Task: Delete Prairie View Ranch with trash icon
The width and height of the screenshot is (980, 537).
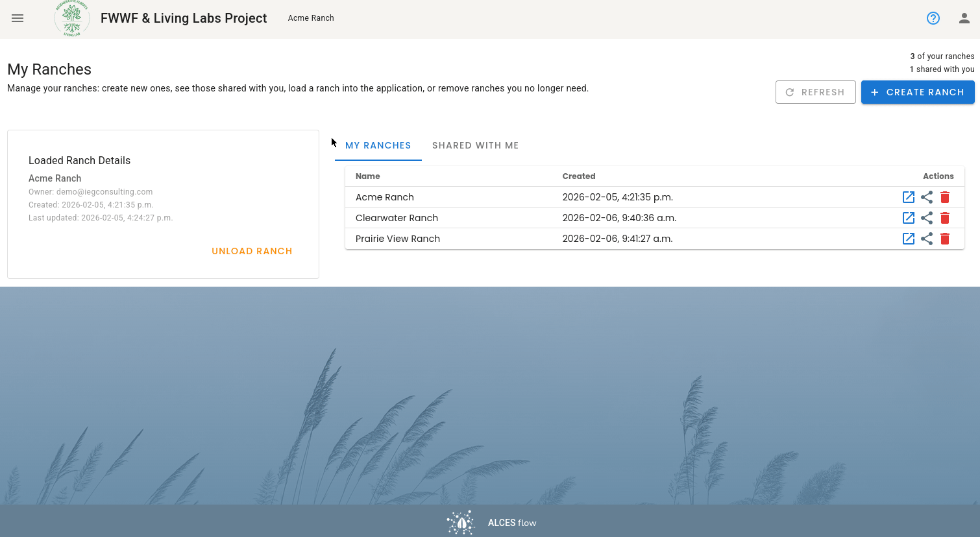Action: tap(945, 239)
